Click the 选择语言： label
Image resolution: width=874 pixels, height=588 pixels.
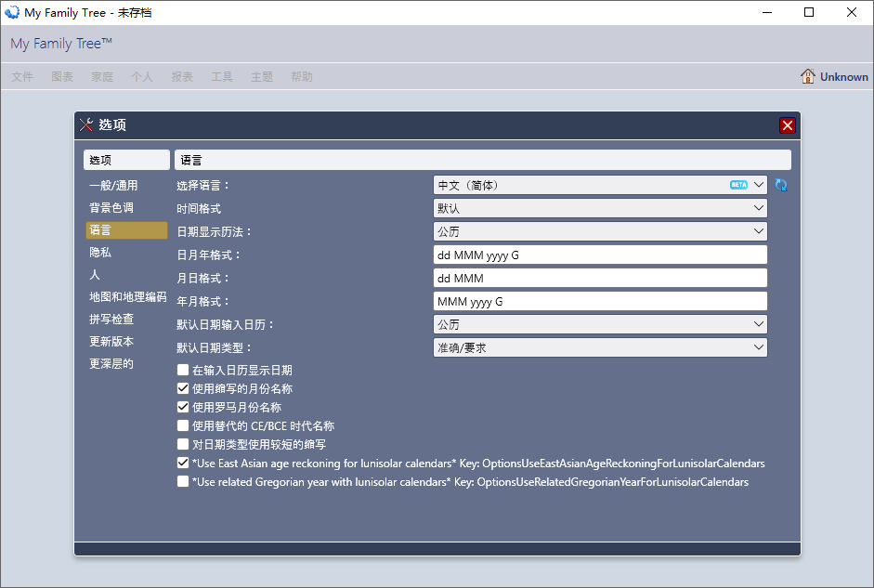click(x=202, y=186)
